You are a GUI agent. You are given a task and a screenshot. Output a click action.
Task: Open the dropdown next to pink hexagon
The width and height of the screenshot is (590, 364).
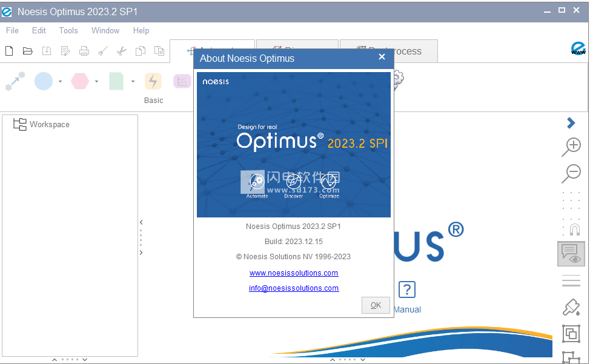point(97,81)
